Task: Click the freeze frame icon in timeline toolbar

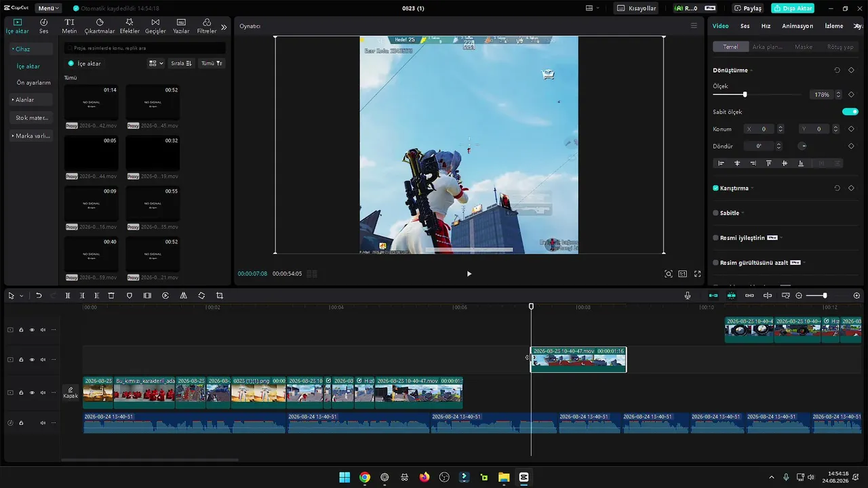Action: click(x=147, y=296)
